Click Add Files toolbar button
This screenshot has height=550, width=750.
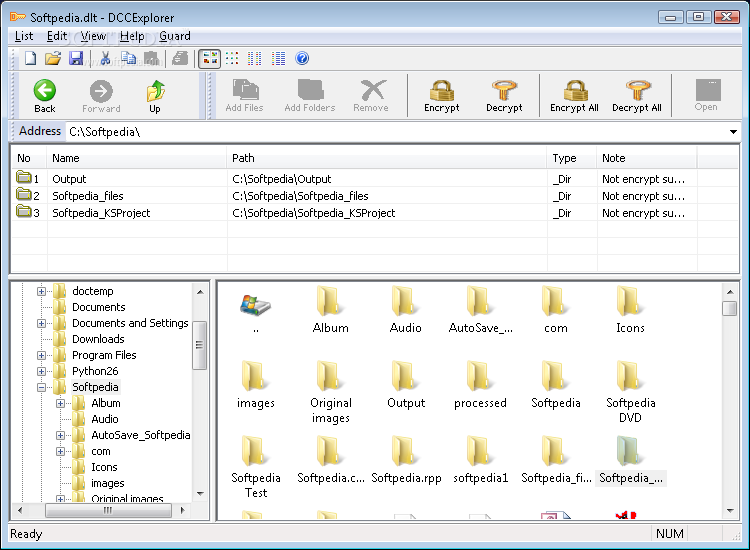pyautogui.click(x=244, y=95)
